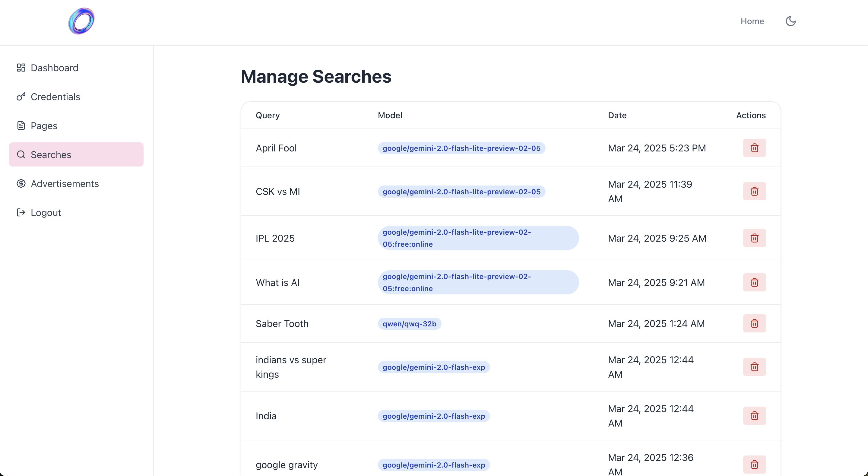This screenshot has height=476, width=868.
Task: Open Advertisements from sidebar
Action: click(64, 184)
